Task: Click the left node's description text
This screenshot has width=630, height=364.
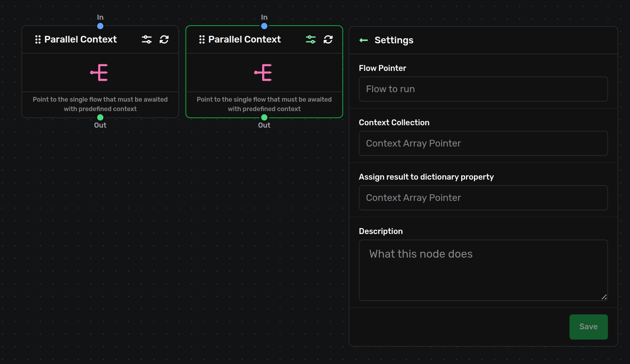Action: (100, 104)
